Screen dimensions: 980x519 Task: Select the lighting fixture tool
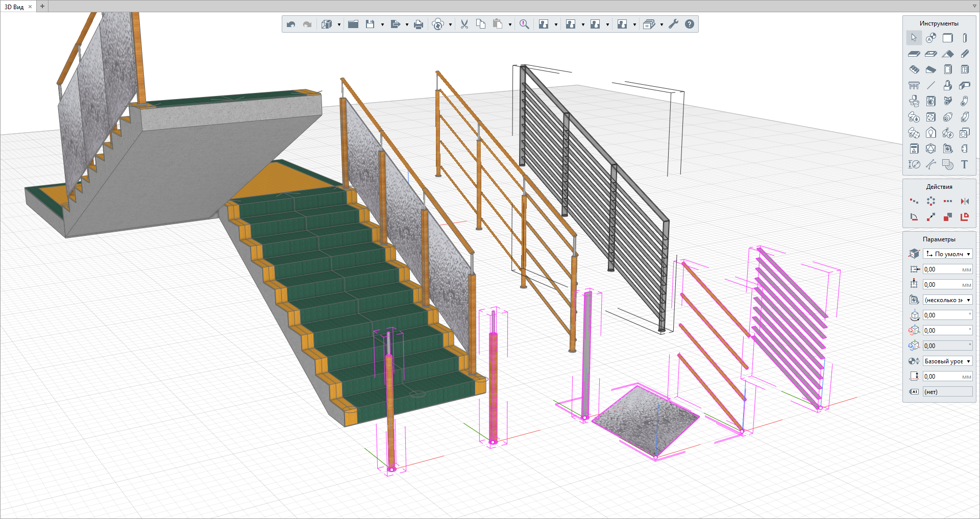931,133
